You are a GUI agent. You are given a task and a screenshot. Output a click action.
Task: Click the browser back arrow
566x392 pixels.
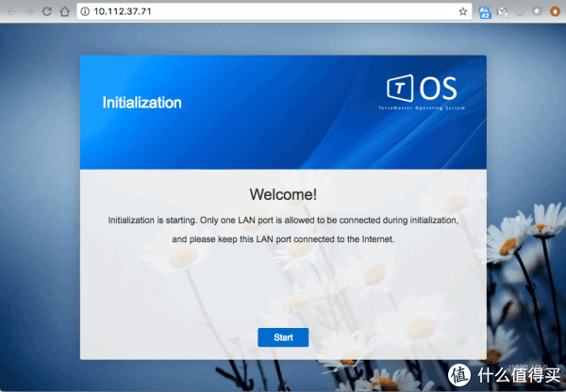point(12,12)
